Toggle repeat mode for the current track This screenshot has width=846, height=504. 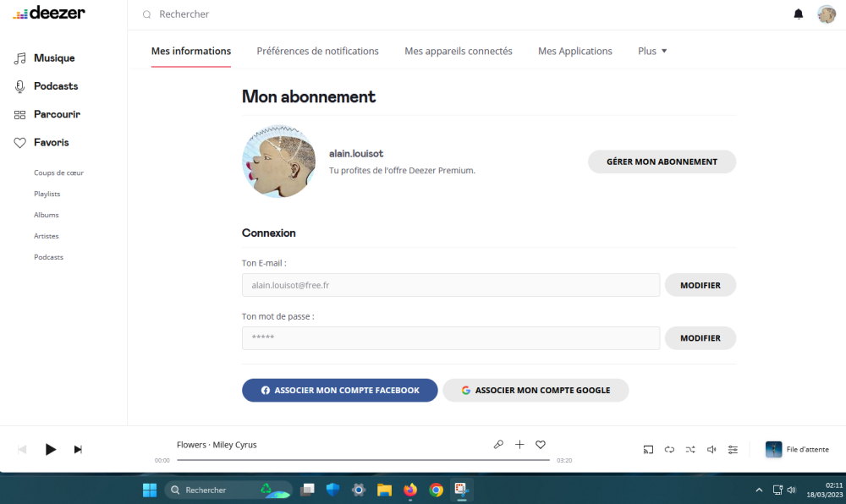pos(669,449)
